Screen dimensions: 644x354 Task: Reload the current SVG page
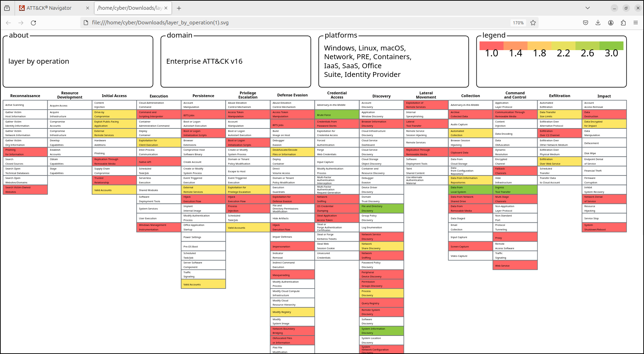[x=33, y=23]
